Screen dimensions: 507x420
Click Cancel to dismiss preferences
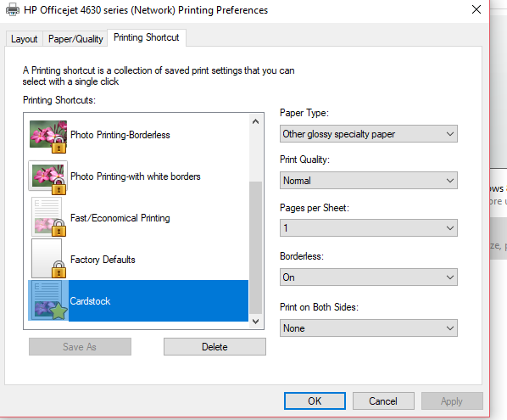(383, 400)
